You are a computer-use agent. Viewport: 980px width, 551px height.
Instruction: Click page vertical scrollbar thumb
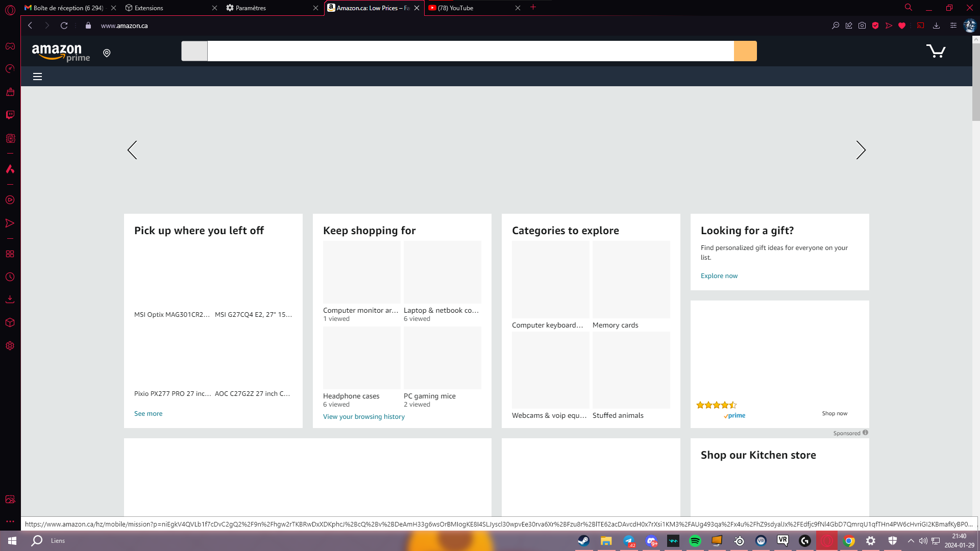pos(976,82)
